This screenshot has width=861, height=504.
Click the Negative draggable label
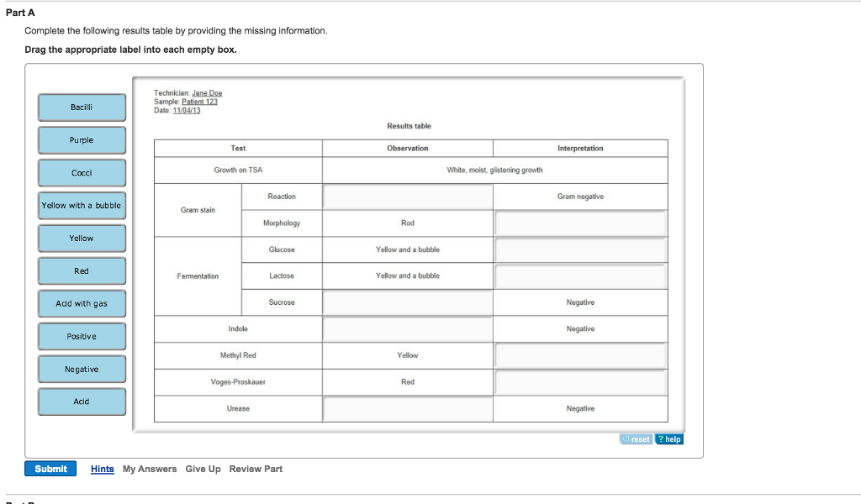[x=82, y=370]
